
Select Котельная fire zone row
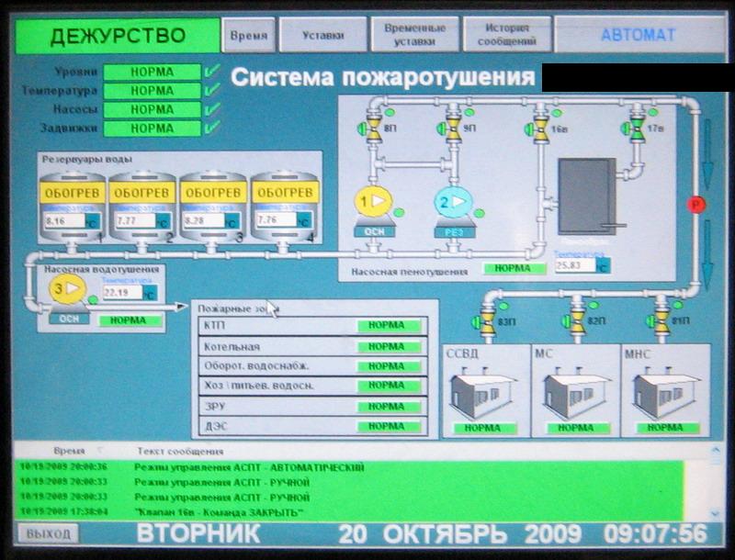pyautogui.click(x=312, y=347)
